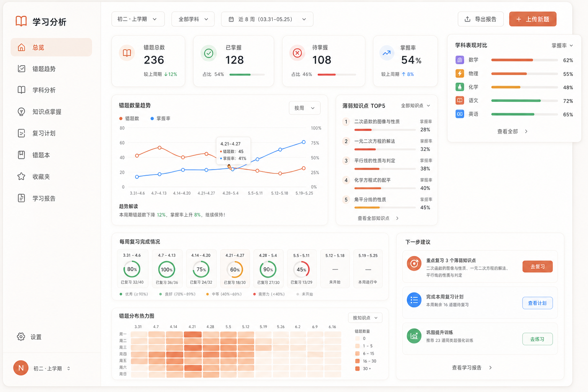Screen dimensions: 588x392
Task: Click the 语文 mastery progress bar
Action: coord(524,101)
